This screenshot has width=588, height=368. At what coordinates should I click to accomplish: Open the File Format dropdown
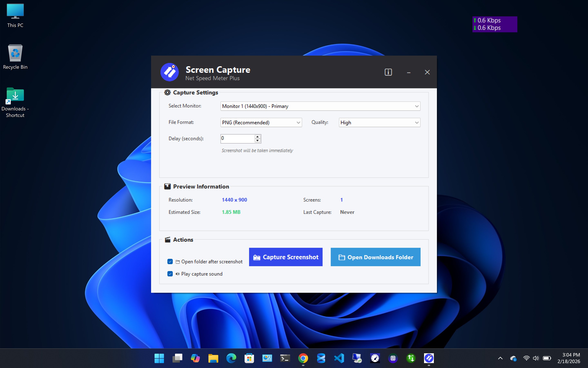point(261,122)
